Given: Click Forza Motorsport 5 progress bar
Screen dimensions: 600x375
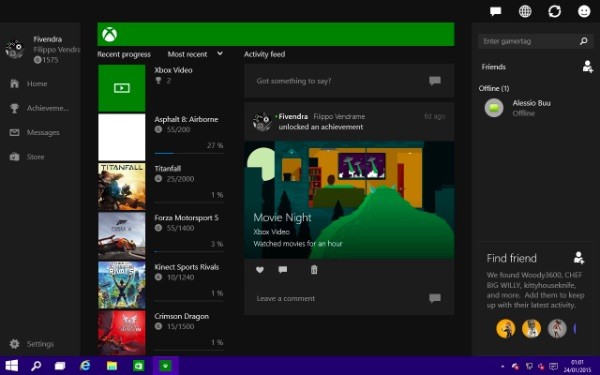Looking at the screenshot, I should click(x=189, y=251).
